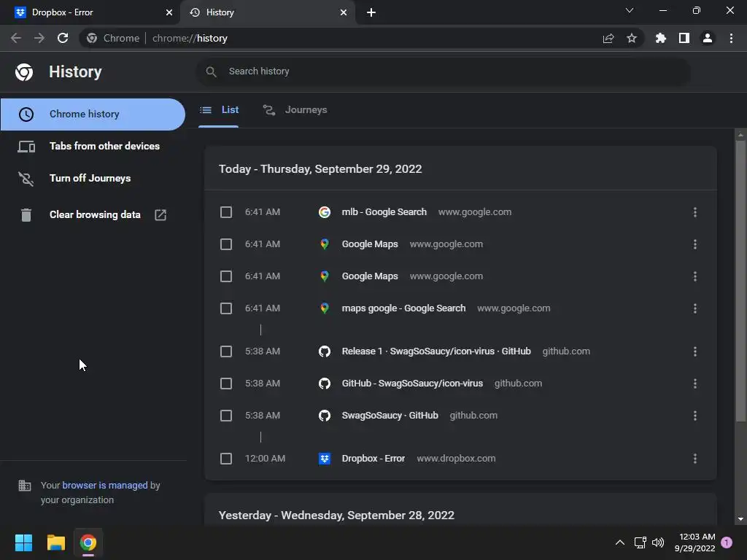Show hidden icons in system tray
The height and width of the screenshot is (560, 747).
coord(620,542)
